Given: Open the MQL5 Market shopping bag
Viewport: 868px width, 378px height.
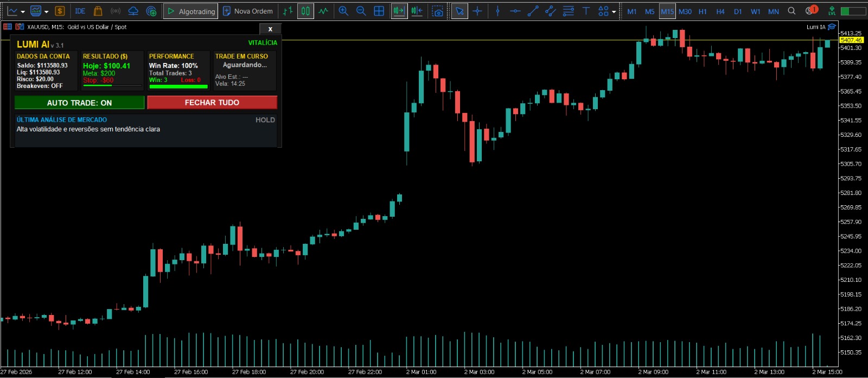Looking at the screenshot, I should tap(98, 11).
